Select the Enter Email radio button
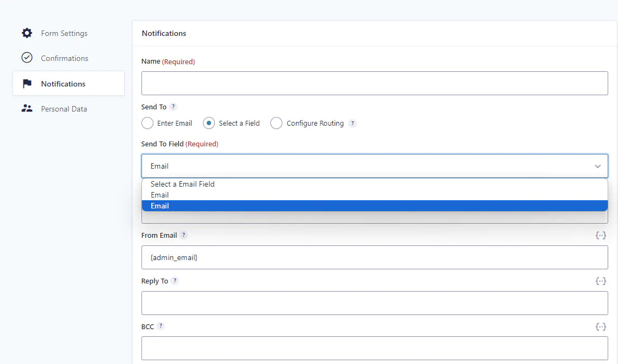The width and height of the screenshot is (618, 364). point(147,124)
